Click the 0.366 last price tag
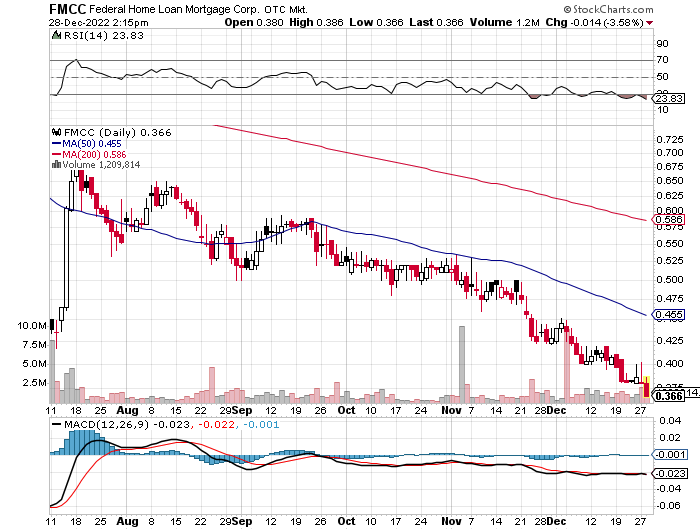 pyautogui.click(x=668, y=396)
